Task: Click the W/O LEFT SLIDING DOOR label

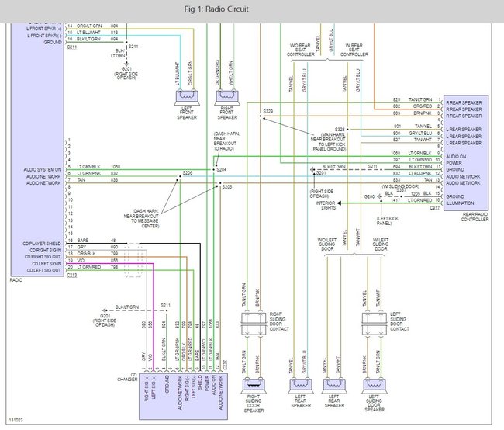Action: click(327, 244)
